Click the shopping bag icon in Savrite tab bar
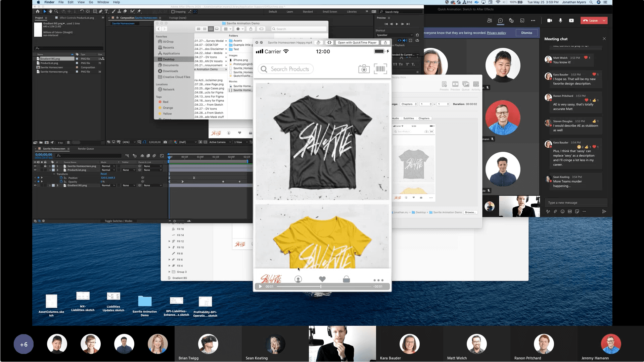This screenshot has height=362, width=644. [x=346, y=279]
